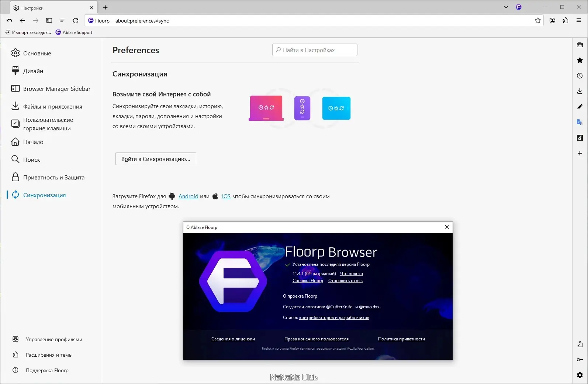
Task: Click the Отправить отзыв link
Action: click(x=345, y=281)
